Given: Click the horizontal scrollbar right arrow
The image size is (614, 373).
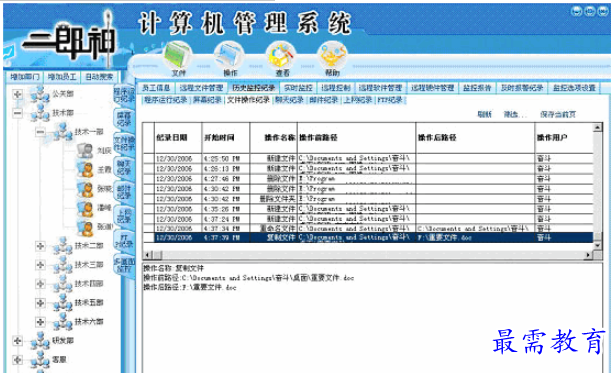Looking at the screenshot, I should [588, 255].
